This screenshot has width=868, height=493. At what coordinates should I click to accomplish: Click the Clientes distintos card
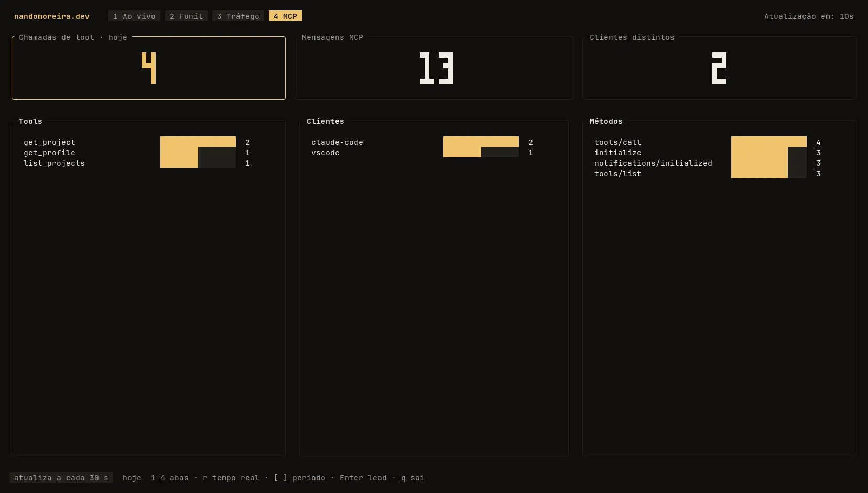719,68
